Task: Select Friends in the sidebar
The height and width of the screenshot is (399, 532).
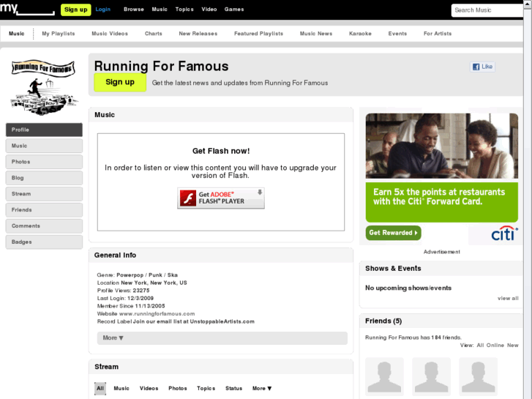Action: coord(44,210)
